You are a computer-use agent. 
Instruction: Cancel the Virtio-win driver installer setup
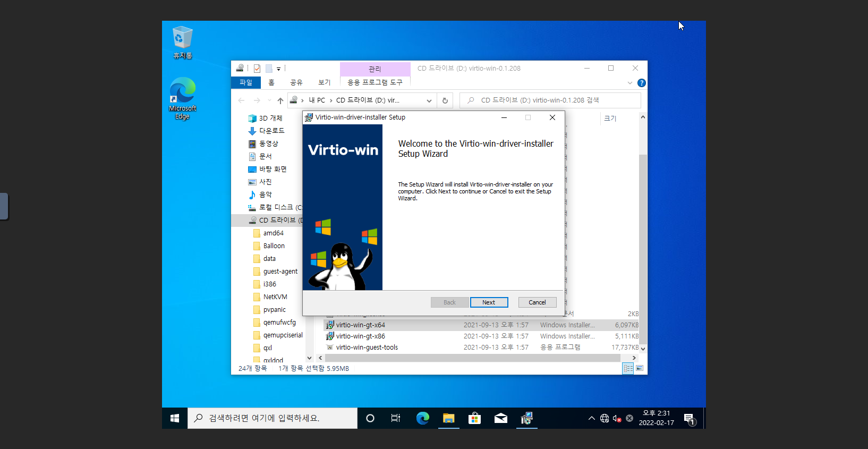[537, 302]
